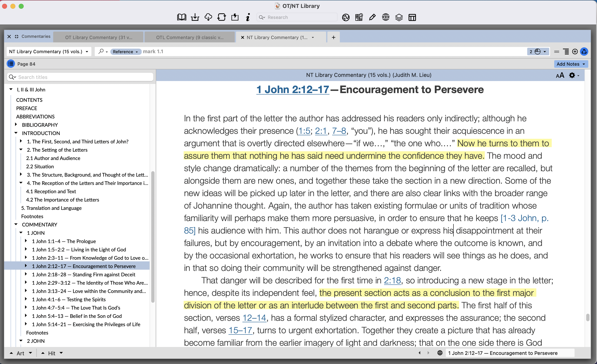Click the parallel stacks toolbar icon
The height and width of the screenshot is (364, 597).
[399, 17]
